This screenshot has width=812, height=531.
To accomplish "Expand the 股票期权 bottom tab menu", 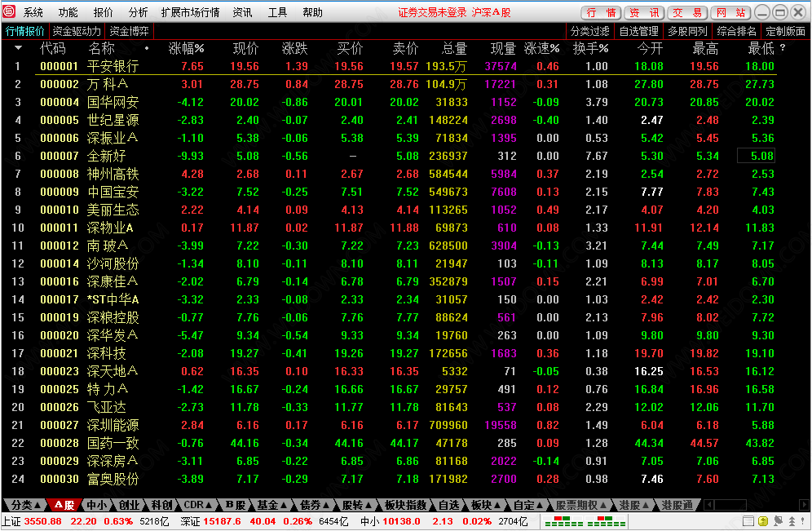I will [581, 505].
